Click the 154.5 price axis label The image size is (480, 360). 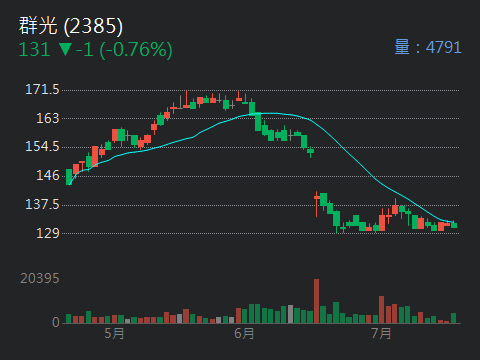coord(42,147)
